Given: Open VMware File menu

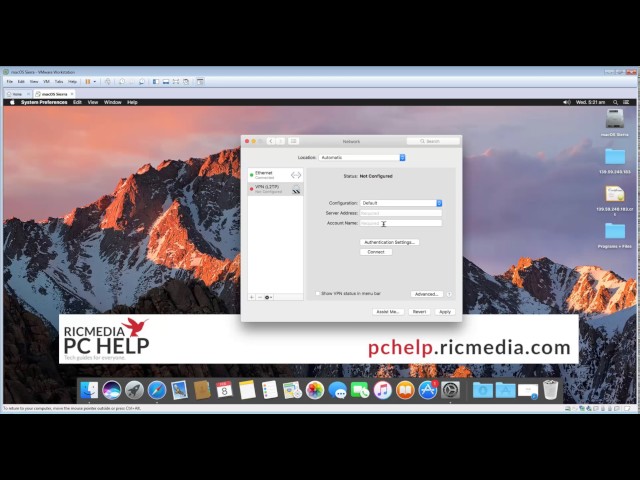Looking at the screenshot, I should coord(10,82).
